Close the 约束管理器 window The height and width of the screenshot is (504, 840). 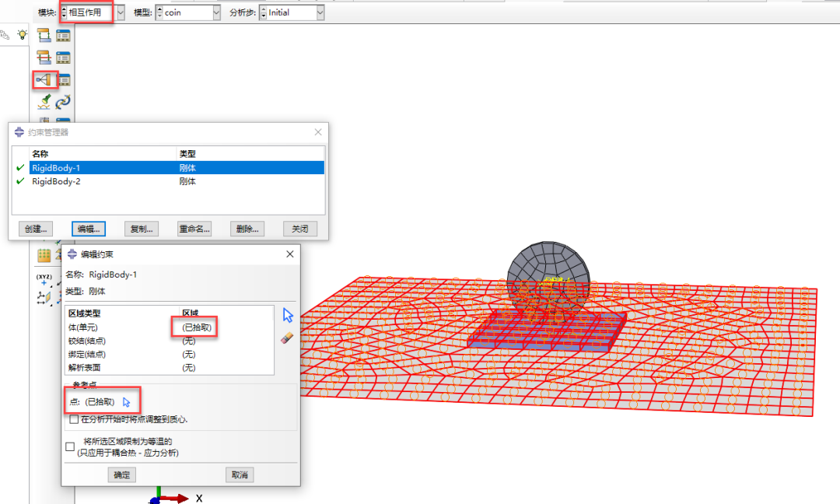(x=318, y=131)
